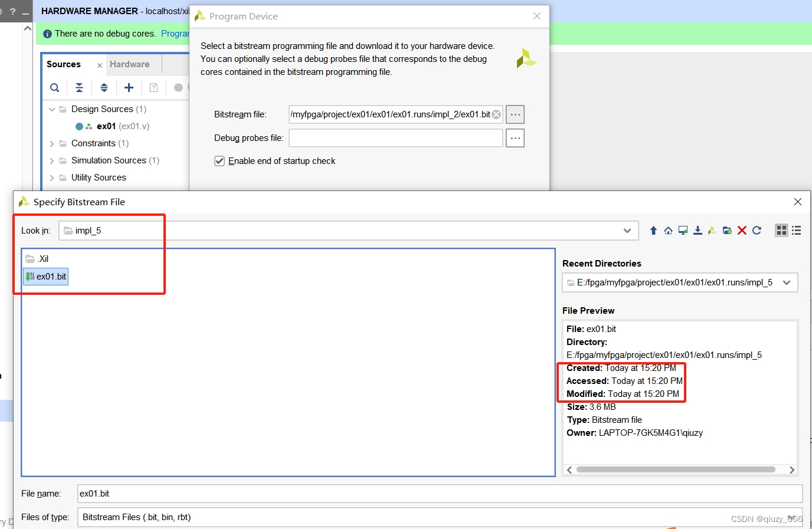Switch to the Hardware tab
Viewport: 812px width, 529px height.
click(x=130, y=64)
